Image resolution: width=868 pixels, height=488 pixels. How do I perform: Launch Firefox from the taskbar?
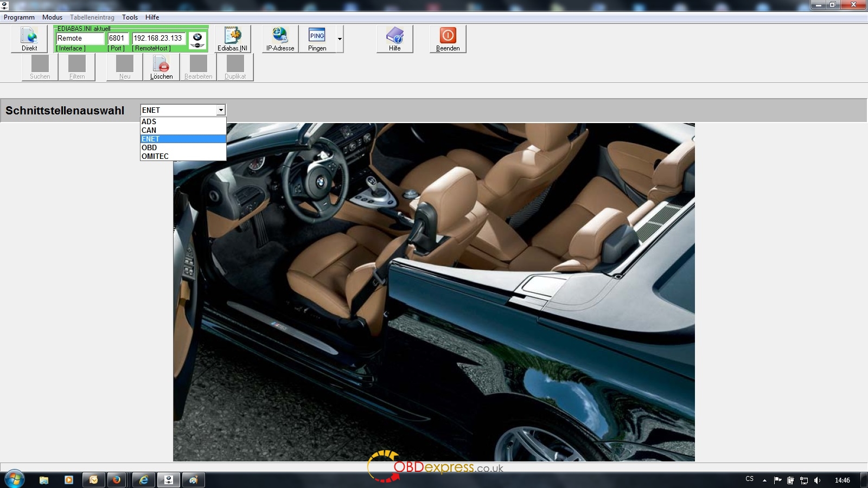pyautogui.click(x=116, y=480)
